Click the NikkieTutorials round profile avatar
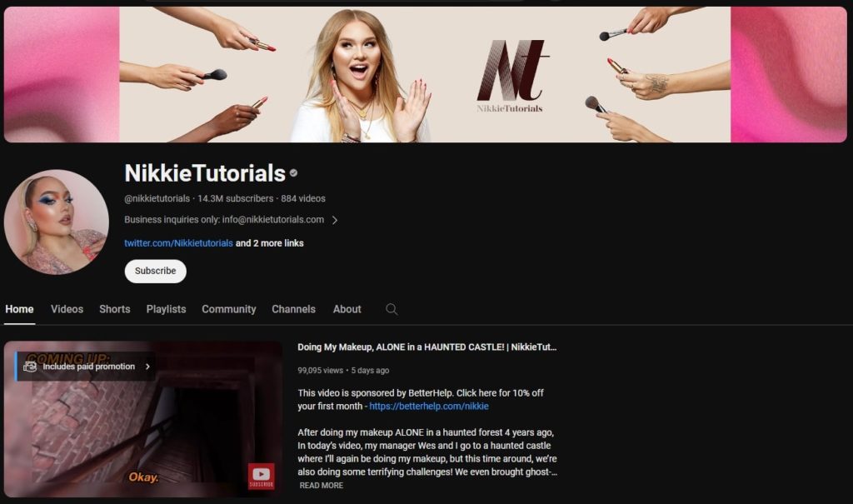853x504 pixels. [x=56, y=222]
